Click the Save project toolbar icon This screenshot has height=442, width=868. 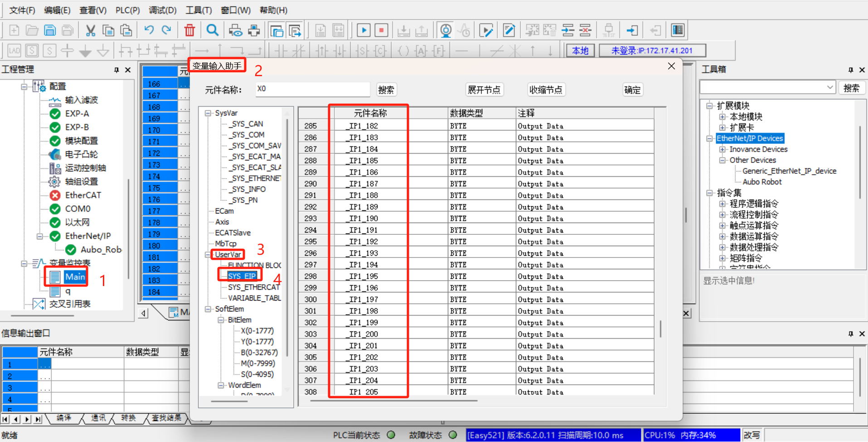coord(50,30)
